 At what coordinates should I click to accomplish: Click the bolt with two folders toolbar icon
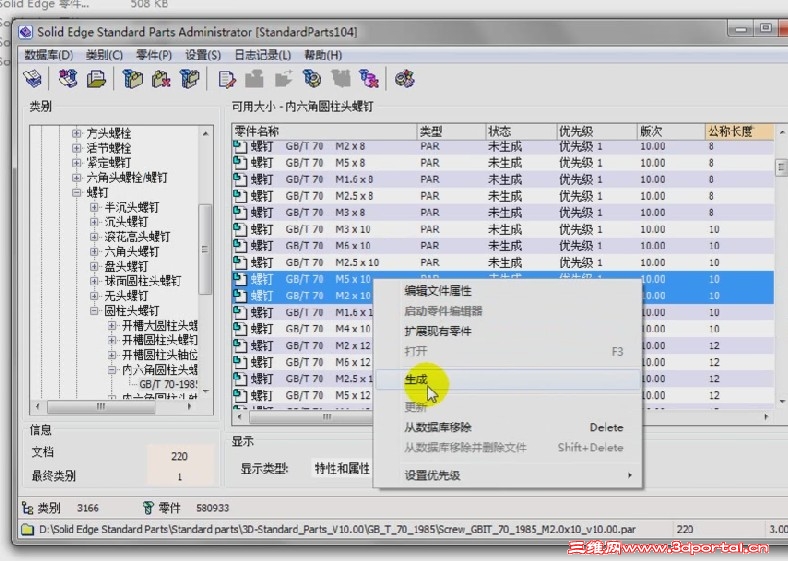[189, 79]
